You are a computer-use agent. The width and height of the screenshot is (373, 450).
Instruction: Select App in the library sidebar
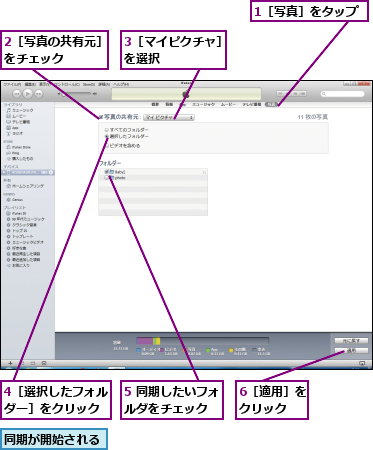tap(13, 128)
